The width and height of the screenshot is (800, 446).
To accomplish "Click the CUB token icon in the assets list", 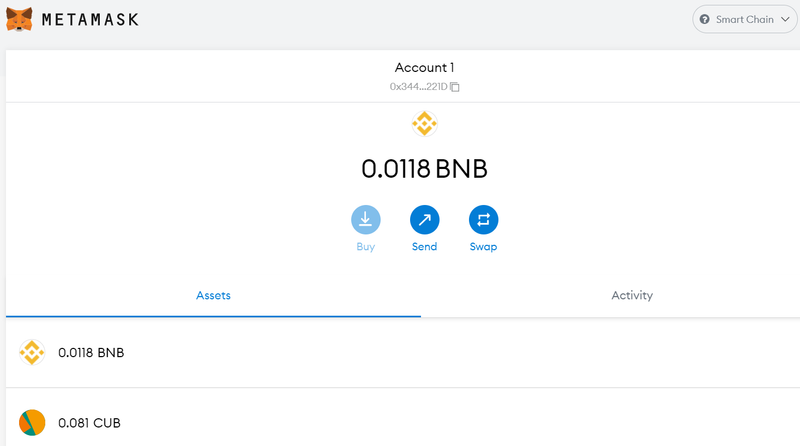I will [x=32, y=423].
